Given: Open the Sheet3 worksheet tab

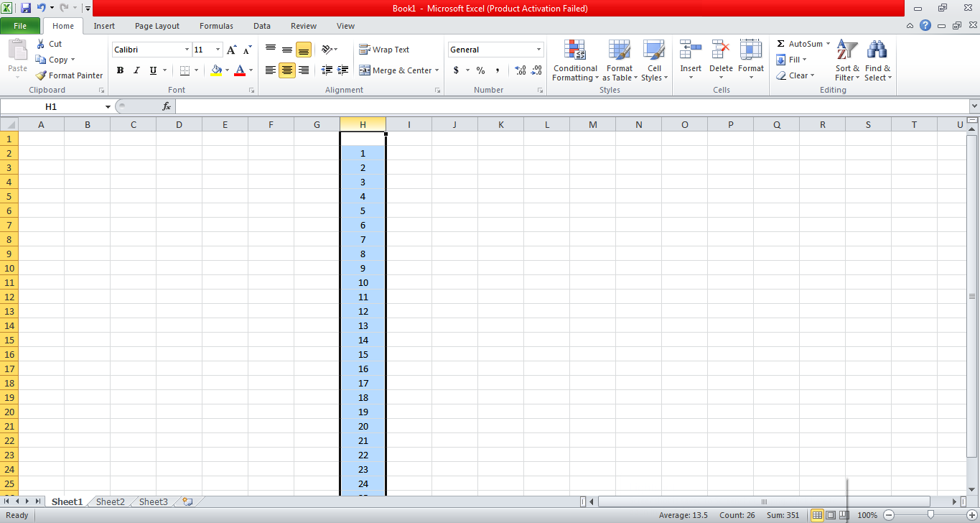Looking at the screenshot, I should click(x=154, y=502).
